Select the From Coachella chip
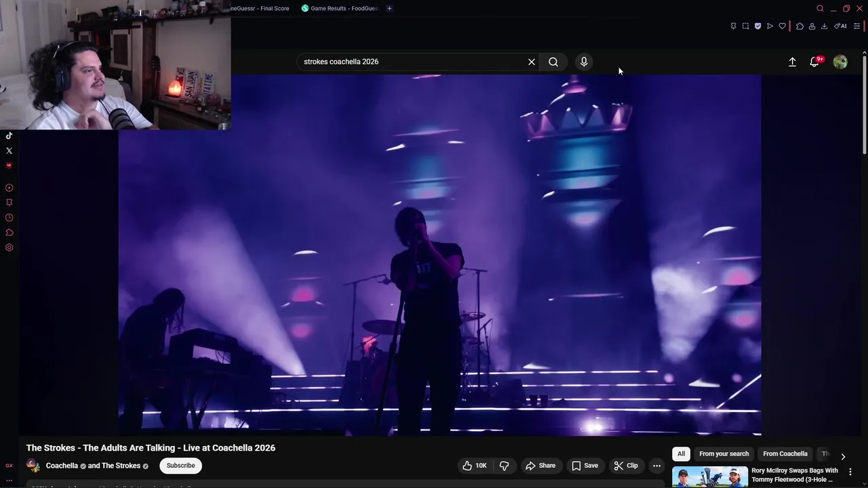The image size is (868, 488). coord(785,454)
